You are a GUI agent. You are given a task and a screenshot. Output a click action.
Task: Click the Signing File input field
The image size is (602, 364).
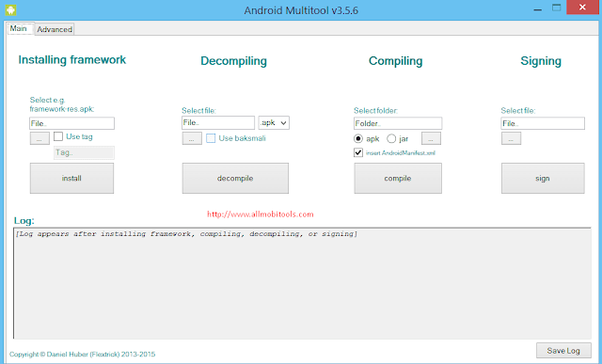pos(543,123)
